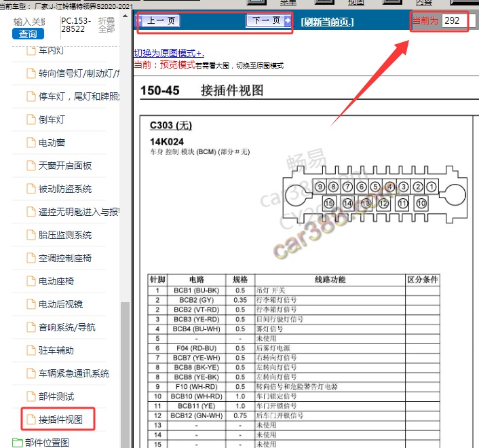Click the 查询 search button

(28, 34)
